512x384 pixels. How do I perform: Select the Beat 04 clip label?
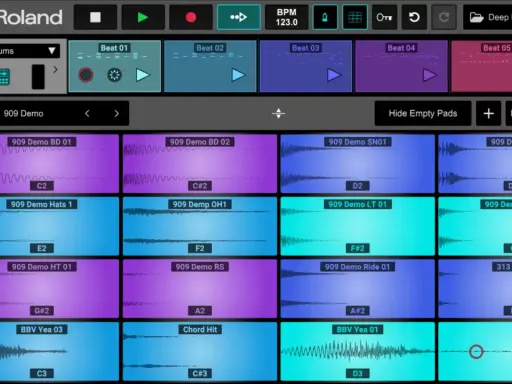coord(401,48)
